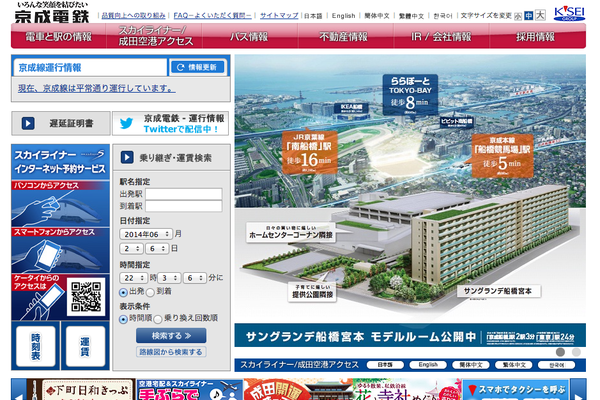Click the 検索する search button

tap(171, 335)
